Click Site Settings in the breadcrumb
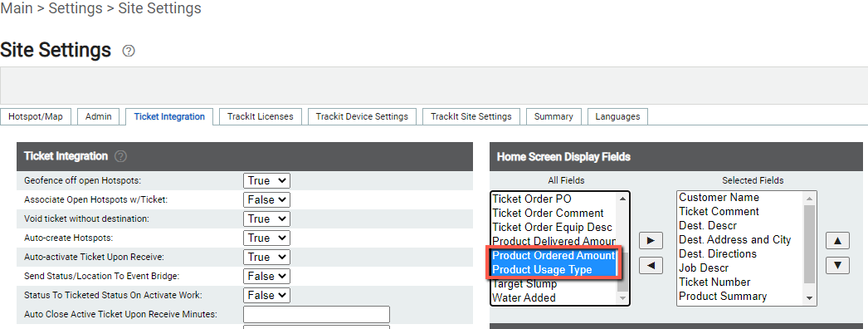The height and width of the screenshot is (329, 868). click(160, 8)
